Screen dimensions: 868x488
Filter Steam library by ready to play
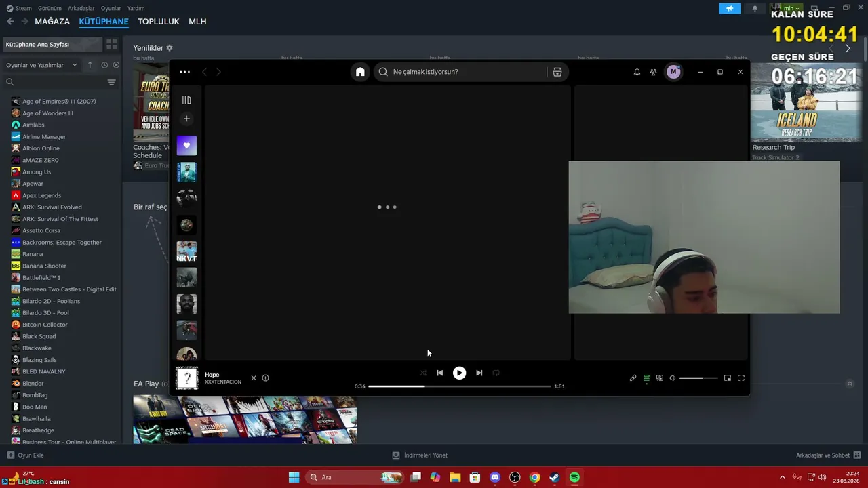116,65
